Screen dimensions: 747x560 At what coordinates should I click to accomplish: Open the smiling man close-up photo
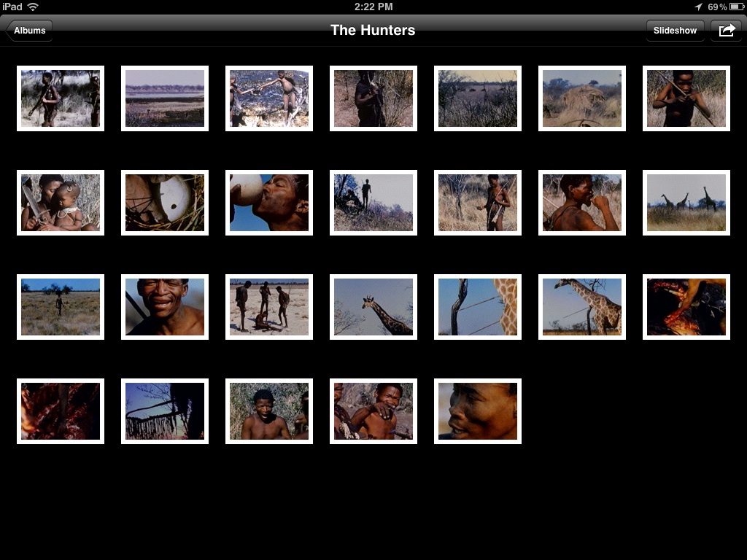[x=165, y=307]
